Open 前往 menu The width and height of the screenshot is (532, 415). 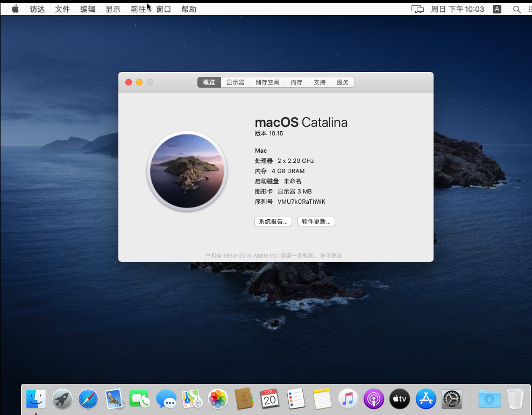pos(138,9)
